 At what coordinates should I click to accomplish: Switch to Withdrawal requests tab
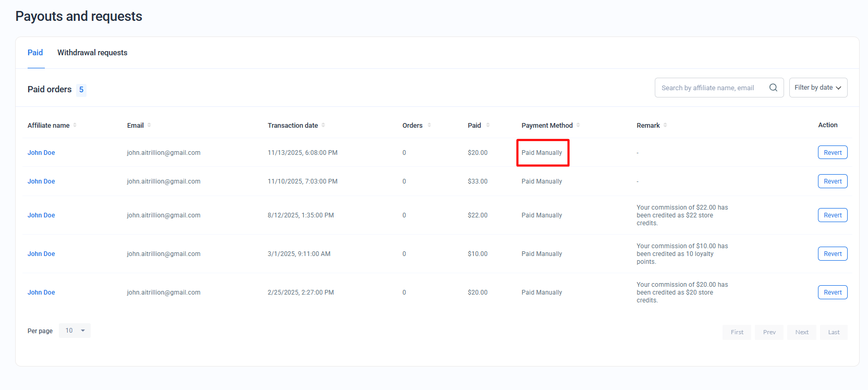point(92,53)
